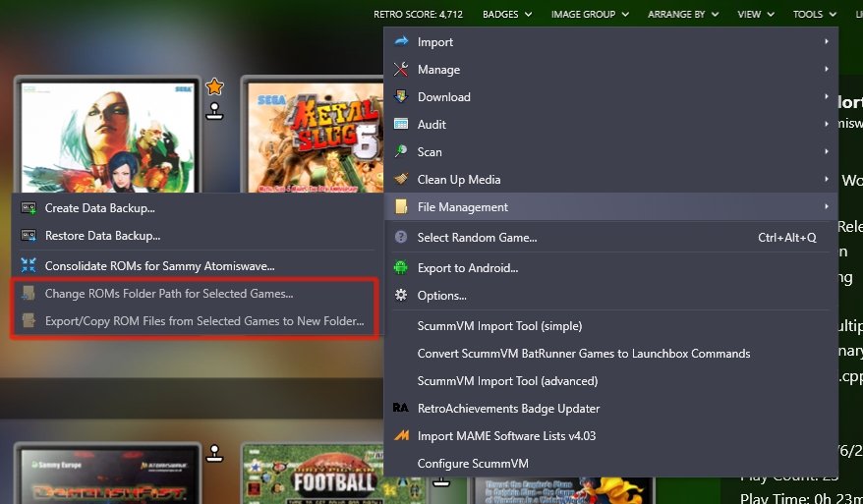863x504 pixels.
Task: Choose Select Random Game menu entry
Action: 611,237
